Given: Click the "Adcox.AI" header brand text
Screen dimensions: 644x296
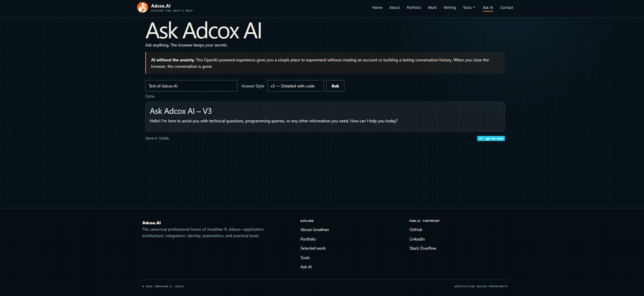Looking at the screenshot, I should click(x=161, y=6).
